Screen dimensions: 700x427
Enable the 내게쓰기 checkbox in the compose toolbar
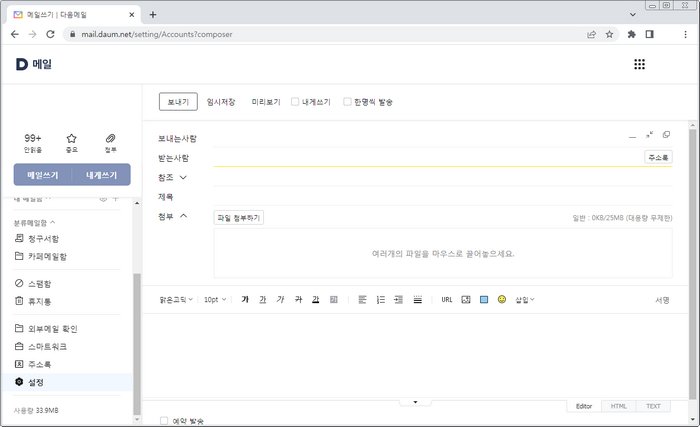tap(295, 102)
